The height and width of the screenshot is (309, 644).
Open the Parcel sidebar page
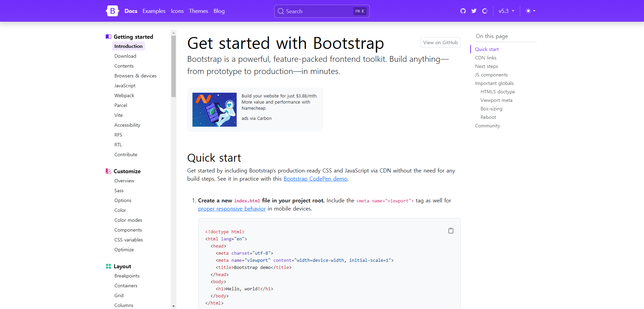tap(121, 105)
